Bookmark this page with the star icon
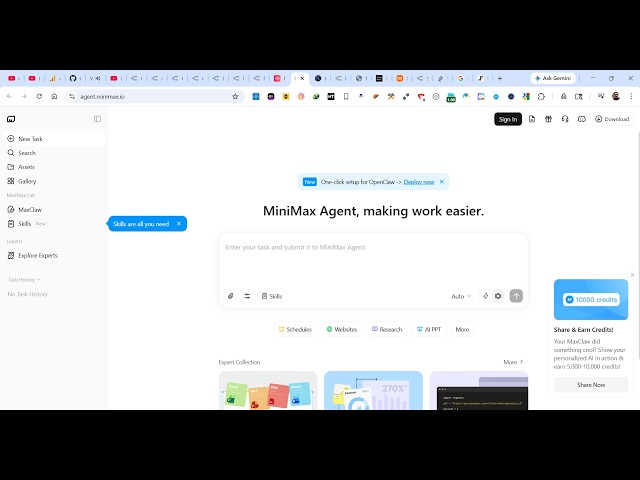640x480 pixels. click(x=235, y=97)
